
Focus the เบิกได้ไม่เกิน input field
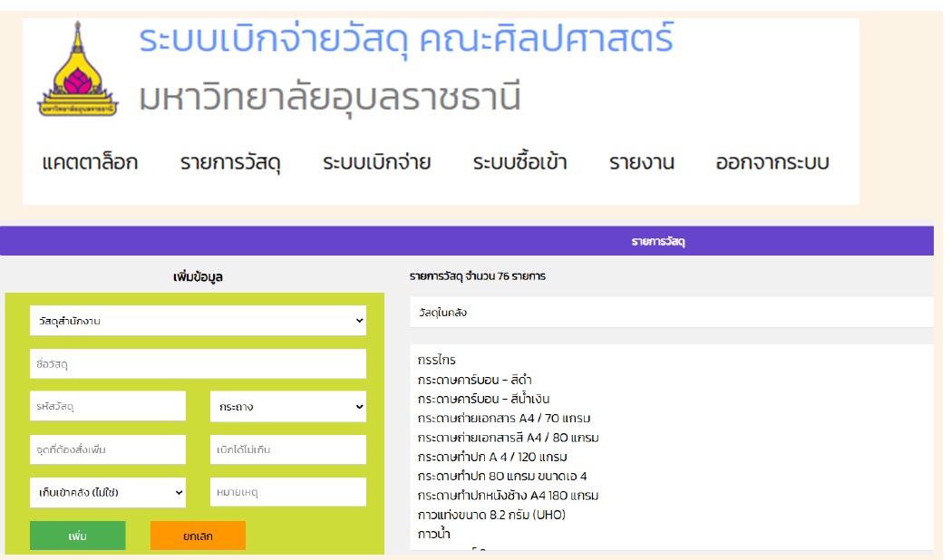click(288, 449)
